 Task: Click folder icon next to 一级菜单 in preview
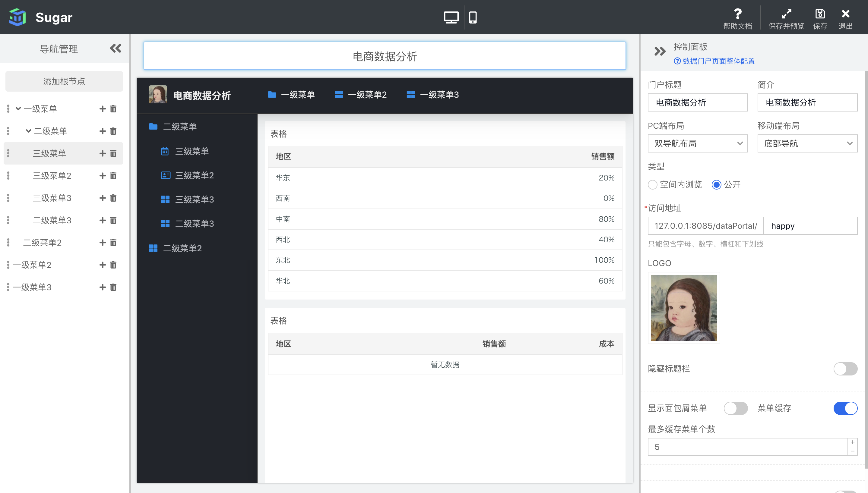[x=272, y=94]
